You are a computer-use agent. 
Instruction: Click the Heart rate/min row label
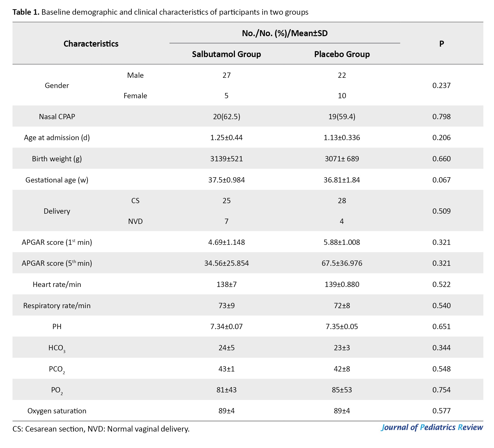[57, 284]
